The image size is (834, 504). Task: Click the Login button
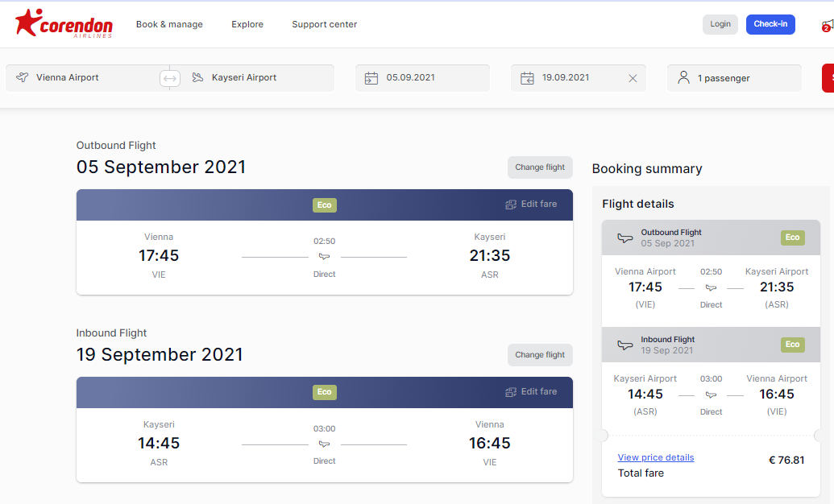pos(720,24)
